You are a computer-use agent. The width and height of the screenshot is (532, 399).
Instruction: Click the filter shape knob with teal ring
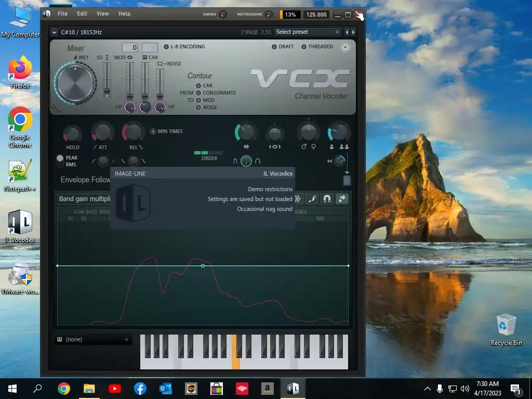pos(246,161)
